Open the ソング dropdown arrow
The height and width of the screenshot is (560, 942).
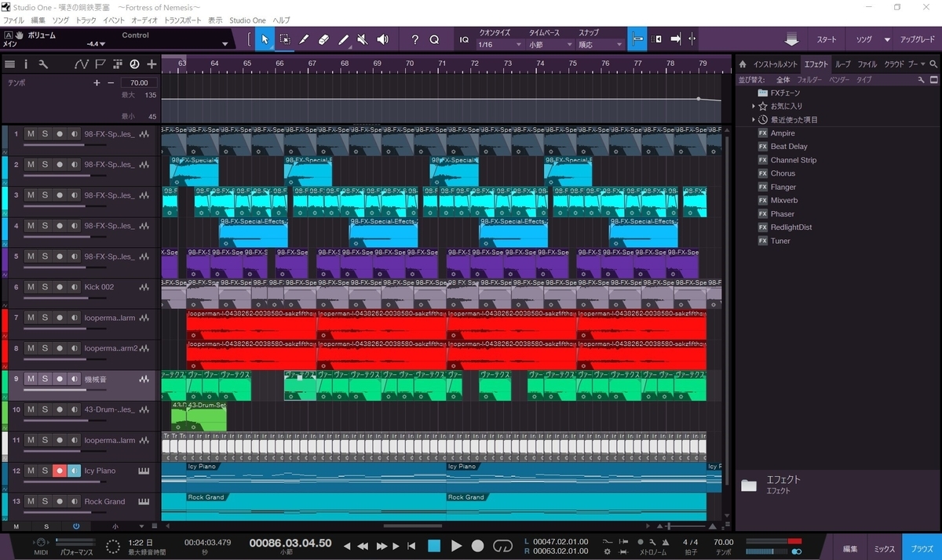coord(887,39)
